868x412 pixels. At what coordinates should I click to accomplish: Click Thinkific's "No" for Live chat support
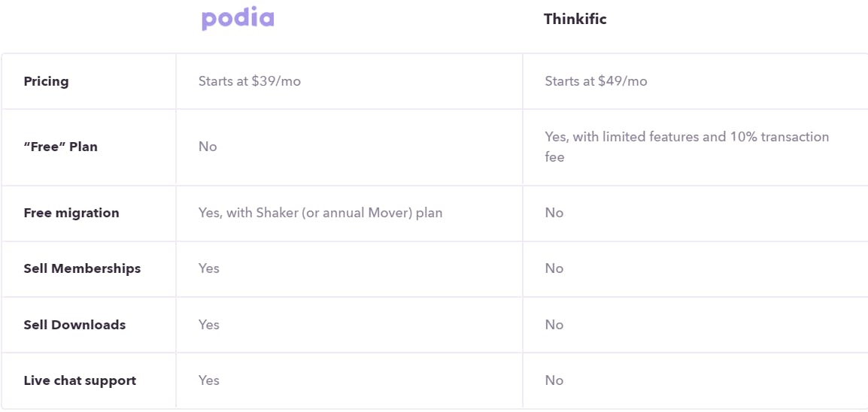click(554, 380)
